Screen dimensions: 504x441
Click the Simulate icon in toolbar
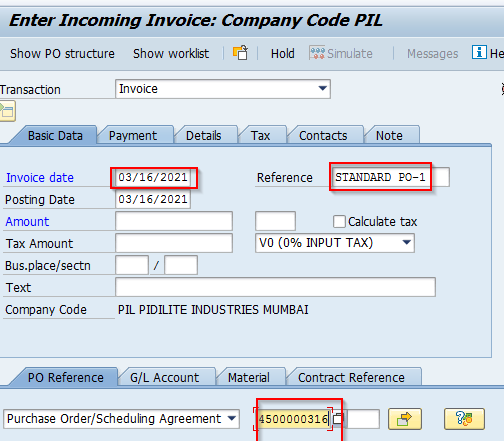coord(317,53)
